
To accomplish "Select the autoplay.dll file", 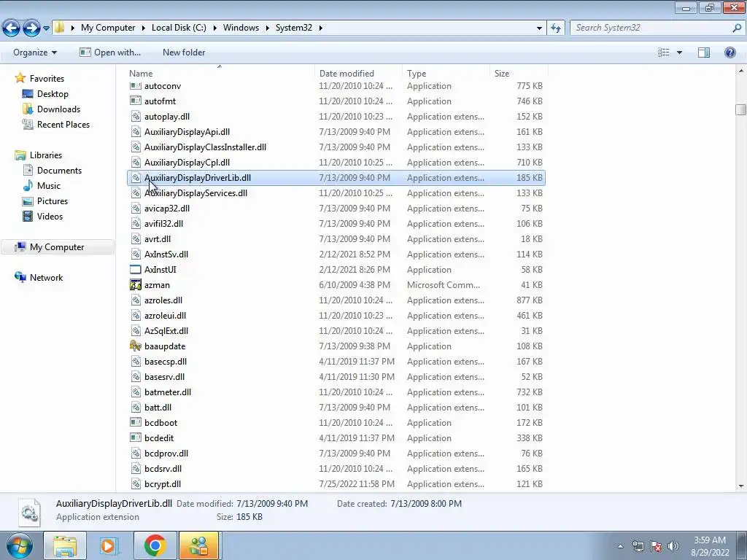I will click(x=336, y=117).
